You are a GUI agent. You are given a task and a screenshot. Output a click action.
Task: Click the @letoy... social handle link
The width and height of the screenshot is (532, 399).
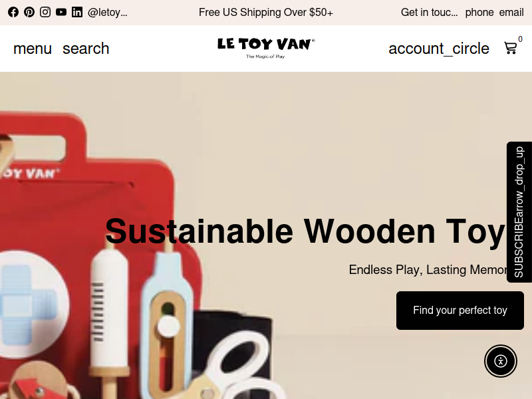(108, 12)
